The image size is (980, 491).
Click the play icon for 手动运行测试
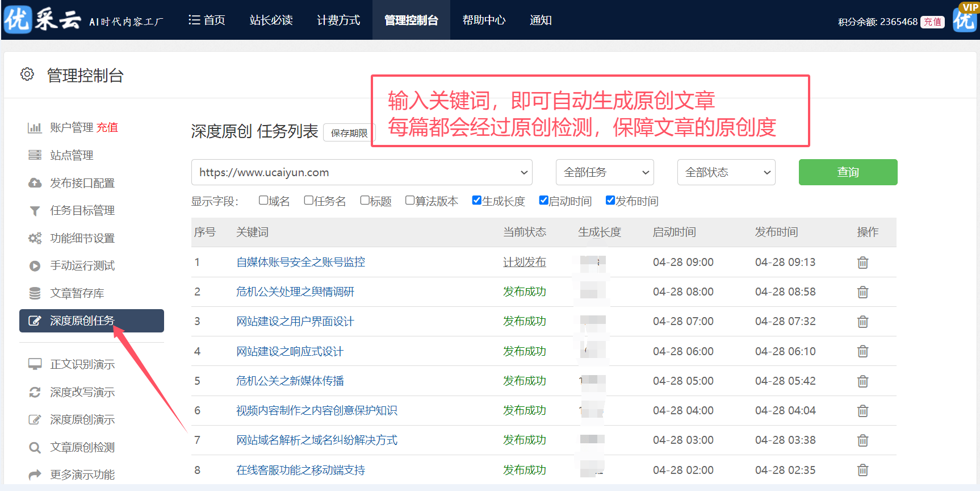click(x=35, y=266)
